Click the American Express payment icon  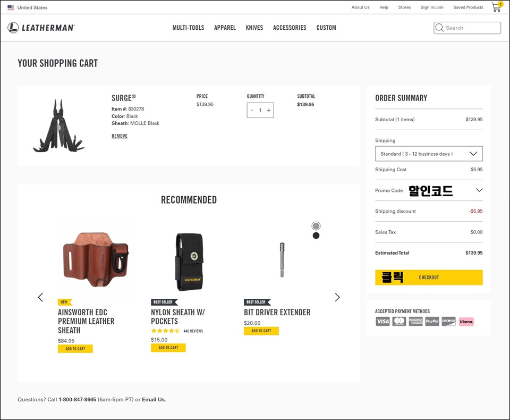coord(415,322)
